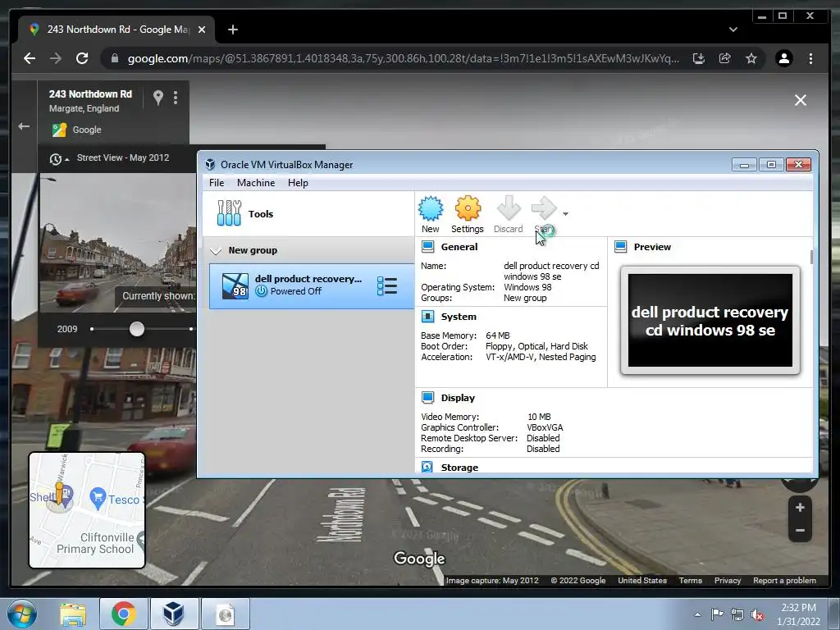Image resolution: width=840 pixels, height=630 pixels.
Task: Click the install app icon in address bar
Action: pyautogui.click(x=699, y=58)
